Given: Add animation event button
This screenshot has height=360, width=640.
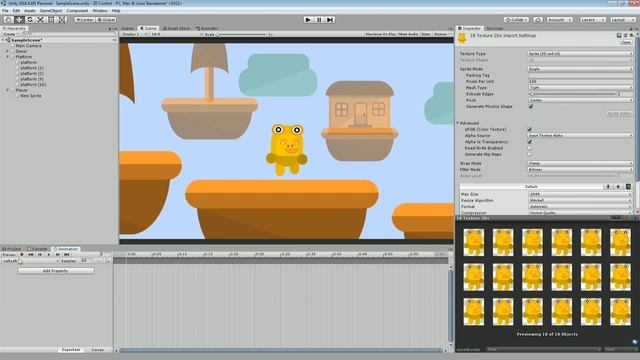Looking at the screenshot, I should 108,261.
